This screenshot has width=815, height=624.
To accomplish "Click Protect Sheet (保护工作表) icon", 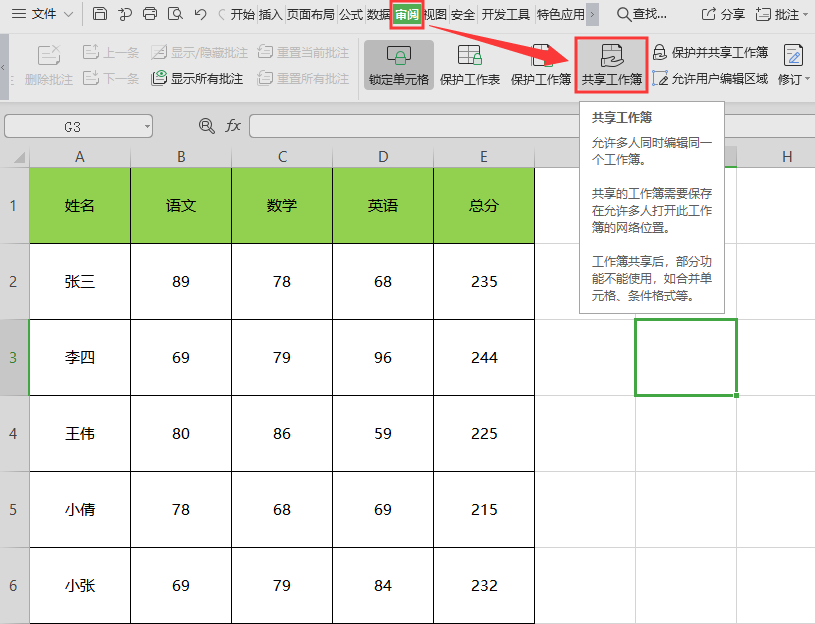I will pos(469,56).
